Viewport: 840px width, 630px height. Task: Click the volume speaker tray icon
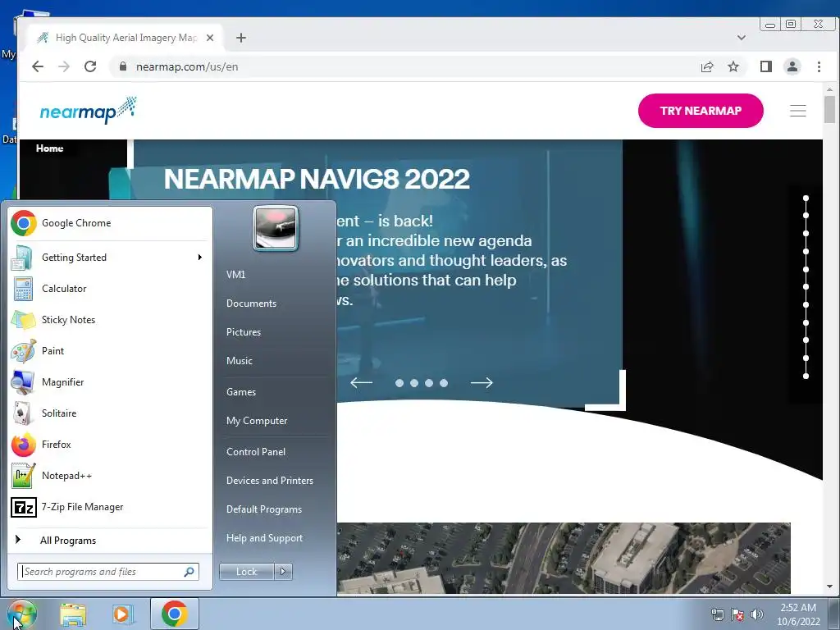tap(757, 614)
